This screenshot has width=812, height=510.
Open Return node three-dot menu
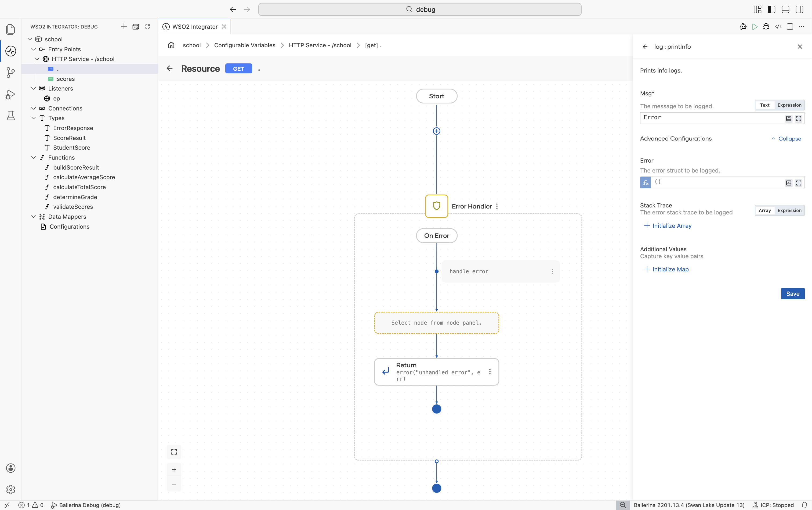pos(490,372)
